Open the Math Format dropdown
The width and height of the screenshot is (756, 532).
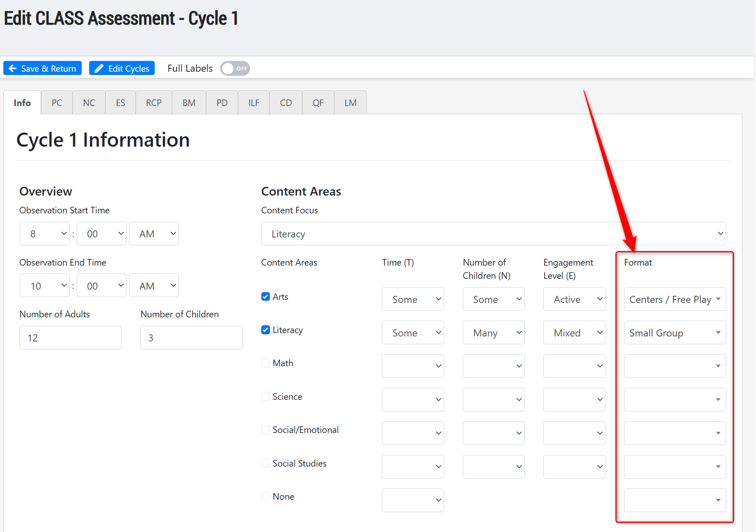click(675, 366)
